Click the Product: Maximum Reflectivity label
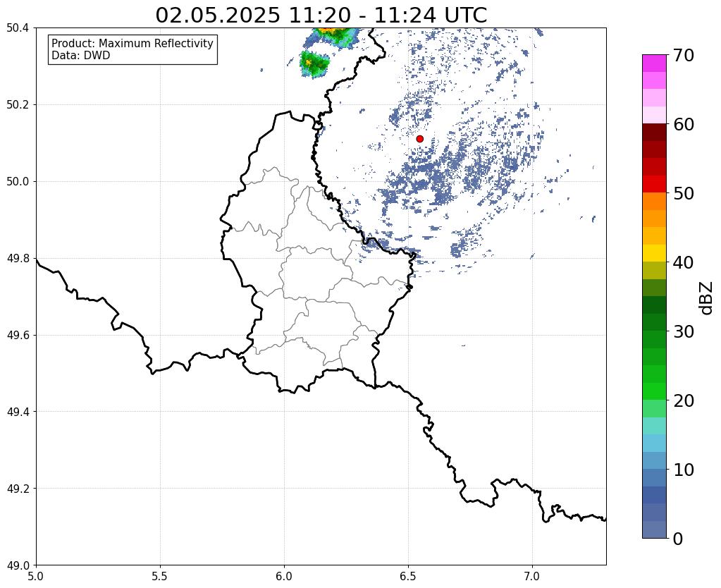 point(133,43)
